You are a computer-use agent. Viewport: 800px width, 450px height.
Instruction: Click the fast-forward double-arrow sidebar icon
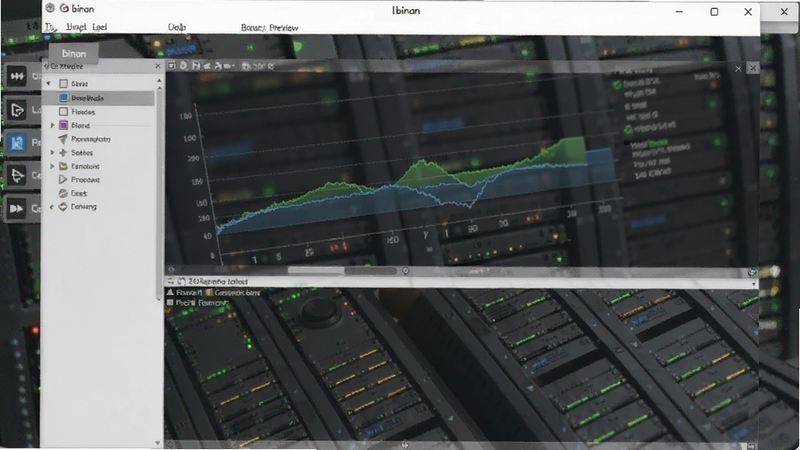17,208
